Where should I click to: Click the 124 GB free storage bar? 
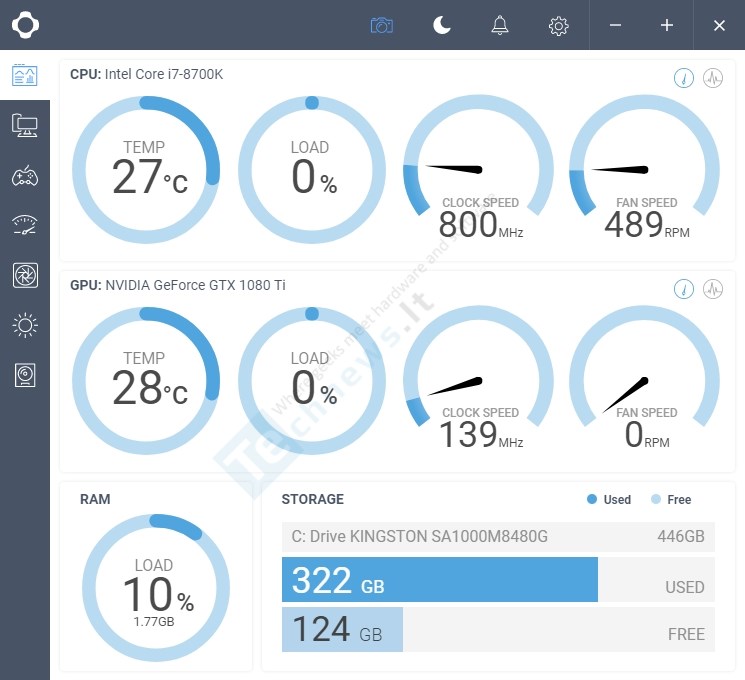(342, 629)
